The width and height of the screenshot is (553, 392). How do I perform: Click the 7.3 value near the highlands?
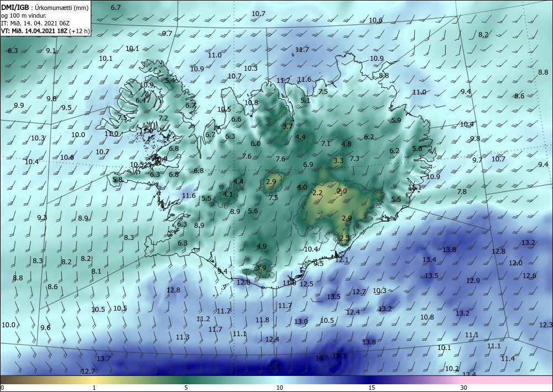[x=354, y=159]
